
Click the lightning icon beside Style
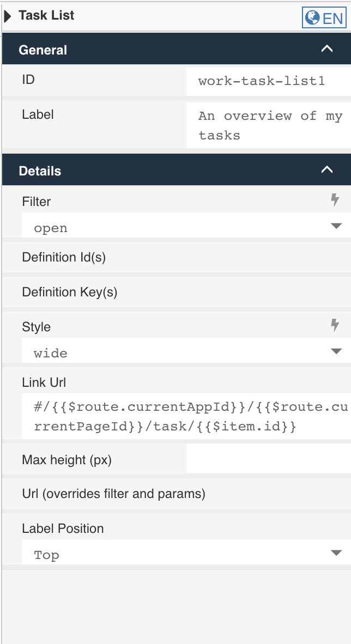(x=335, y=325)
